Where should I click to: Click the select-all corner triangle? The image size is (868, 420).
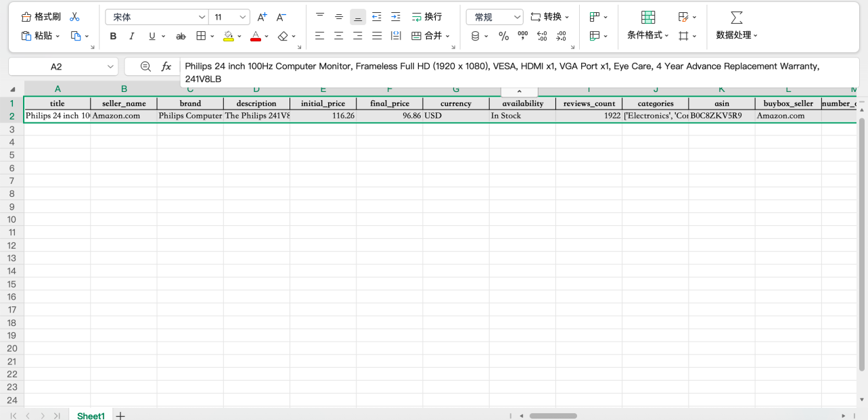pyautogui.click(x=12, y=89)
